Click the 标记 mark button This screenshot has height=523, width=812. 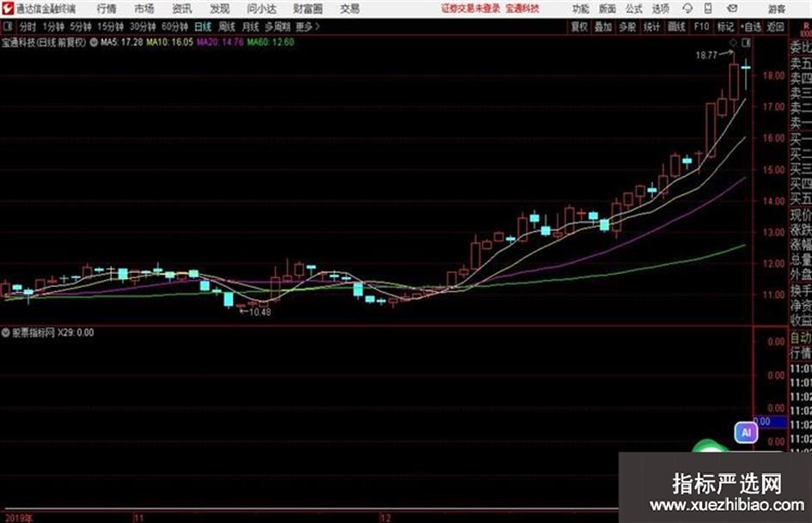coord(725,27)
